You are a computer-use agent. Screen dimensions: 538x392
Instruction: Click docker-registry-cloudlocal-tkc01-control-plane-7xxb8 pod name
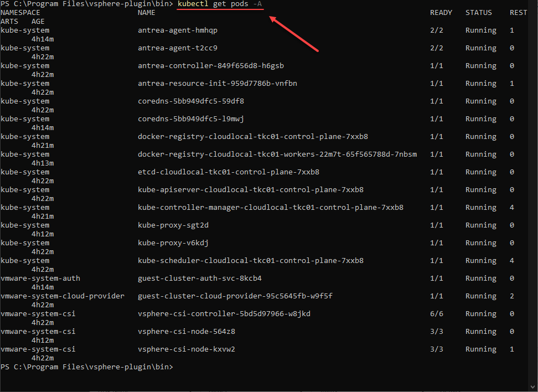pyautogui.click(x=253, y=137)
